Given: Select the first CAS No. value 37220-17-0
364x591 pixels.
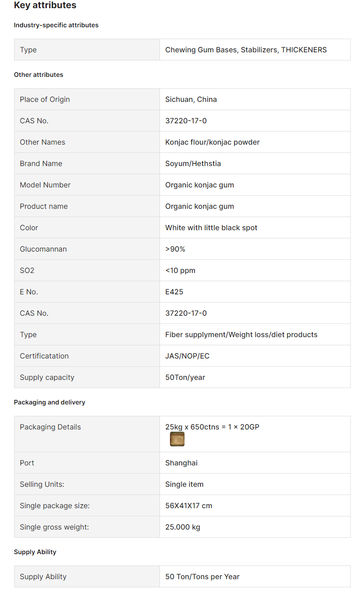Looking at the screenshot, I should [x=186, y=121].
